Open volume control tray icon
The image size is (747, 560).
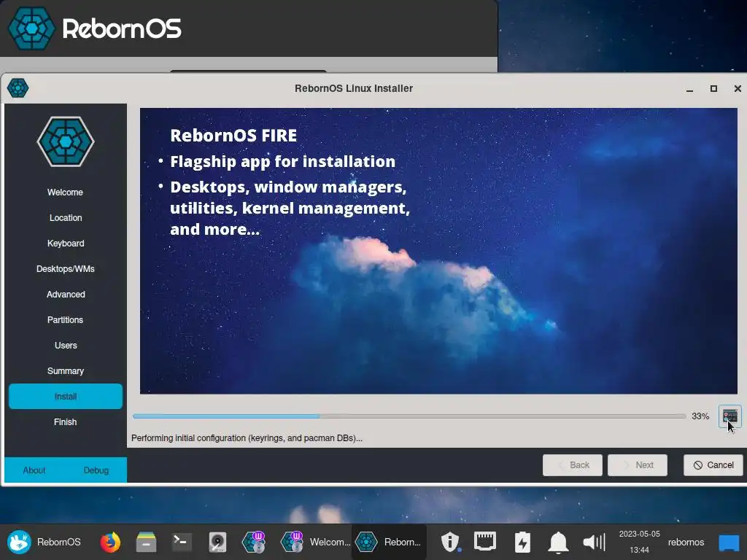pyautogui.click(x=594, y=542)
